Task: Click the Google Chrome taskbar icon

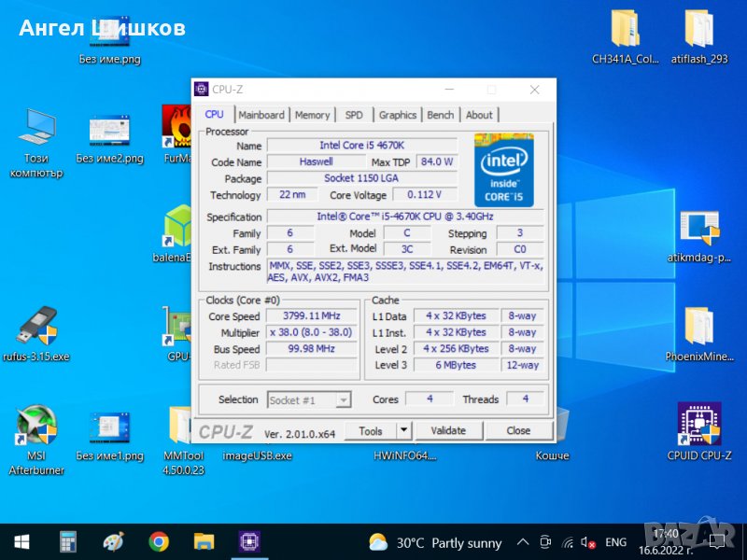Action: point(159,541)
